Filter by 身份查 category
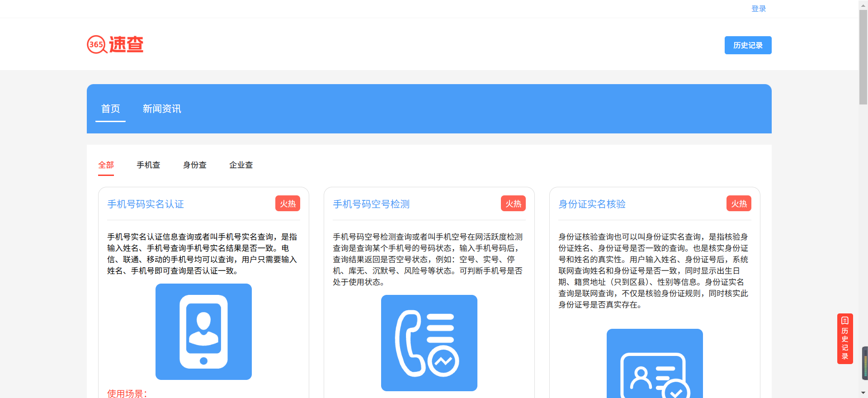 click(x=195, y=165)
